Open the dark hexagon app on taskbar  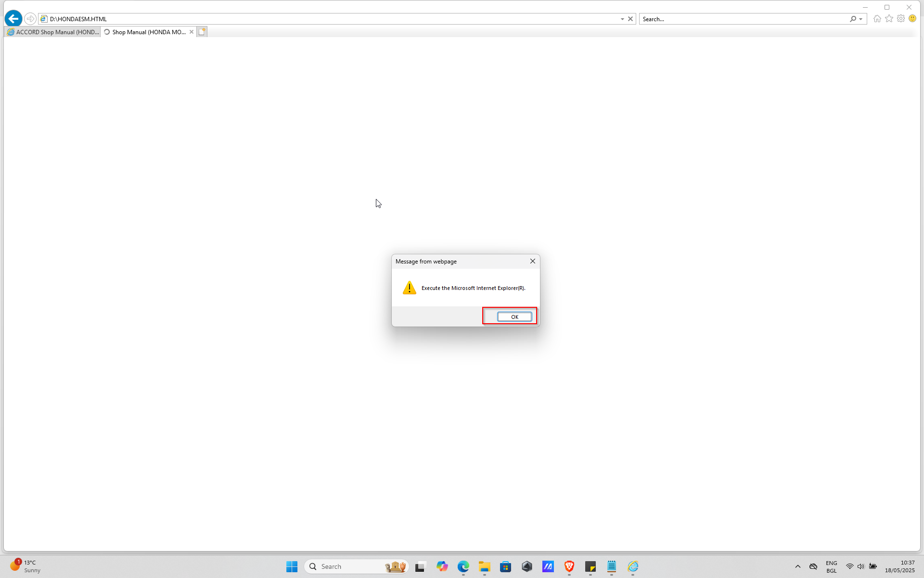click(x=526, y=566)
